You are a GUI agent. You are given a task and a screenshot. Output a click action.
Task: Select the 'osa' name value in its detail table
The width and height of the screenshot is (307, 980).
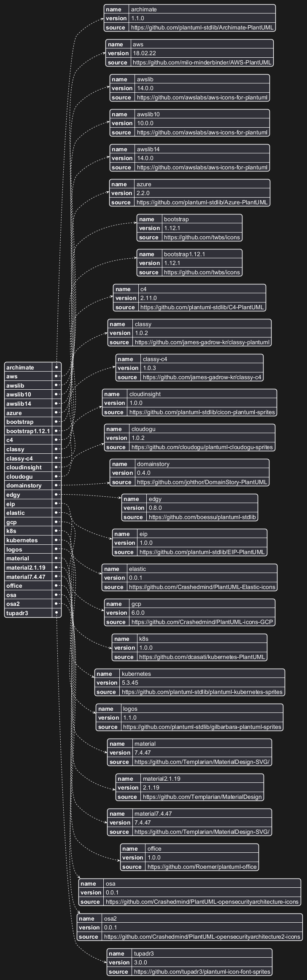click(110, 884)
